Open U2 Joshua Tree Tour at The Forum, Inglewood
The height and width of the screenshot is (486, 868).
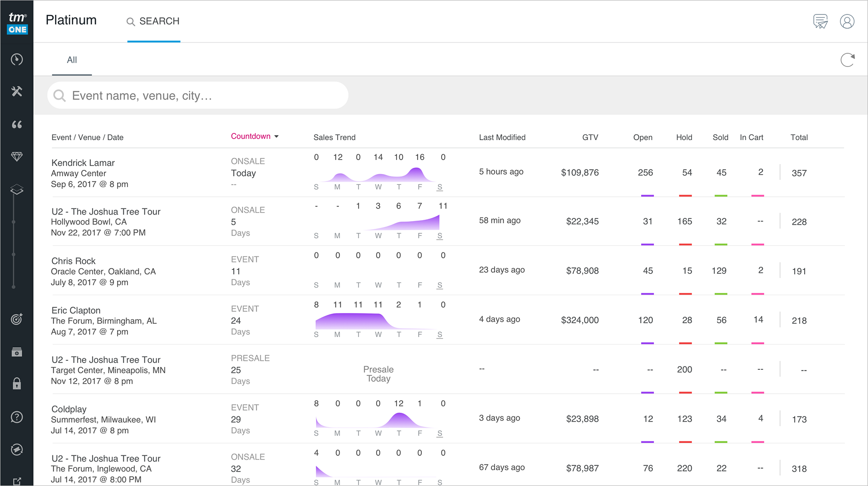(106, 458)
